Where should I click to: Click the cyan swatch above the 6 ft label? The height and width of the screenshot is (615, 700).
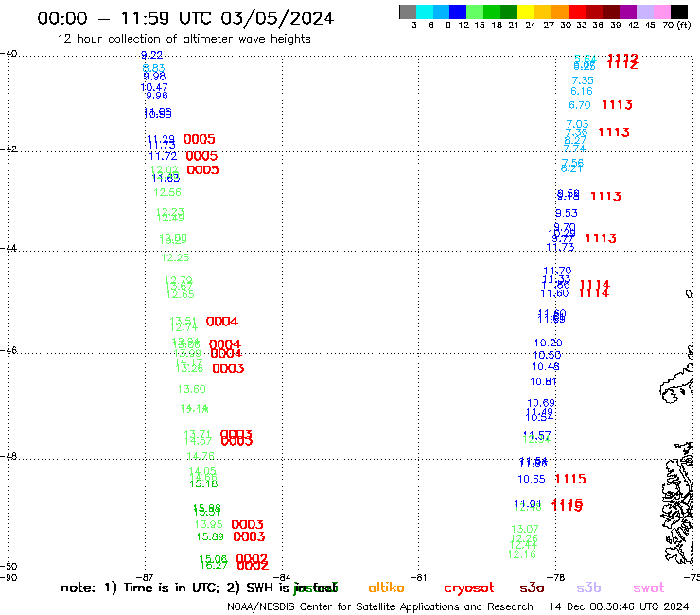(425, 11)
